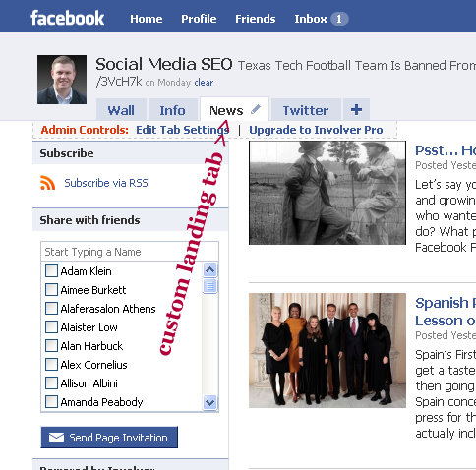The width and height of the screenshot is (476, 470).
Task: Click the friends list scrollbar thumb
Action: point(209,286)
